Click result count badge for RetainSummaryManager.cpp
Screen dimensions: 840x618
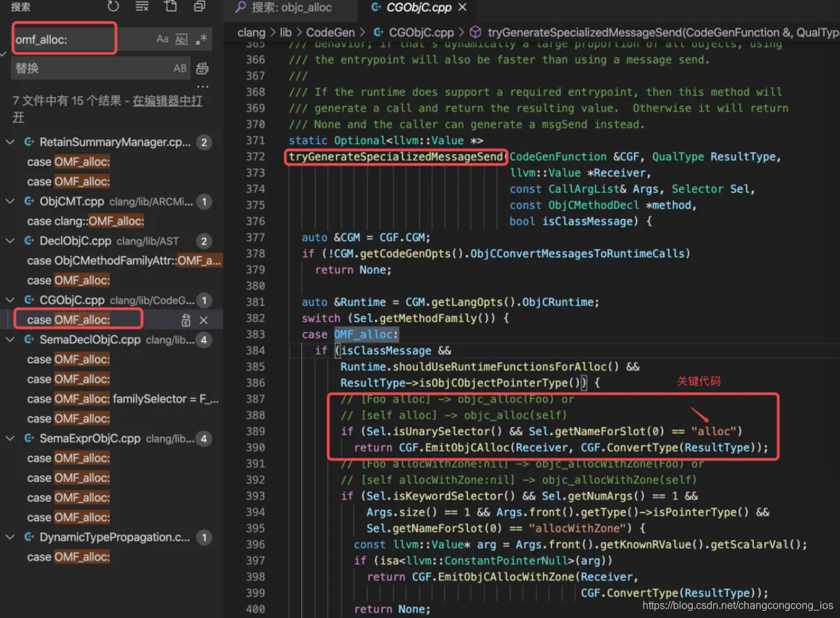tap(204, 142)
